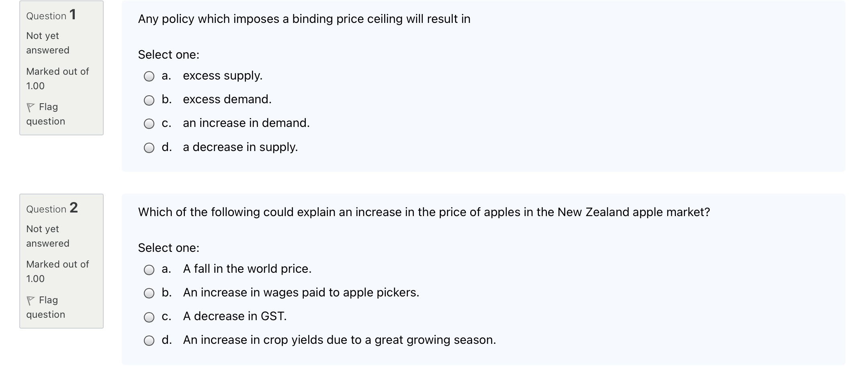Screen dimensions: 868x380
Task: Click the flag icon for Question 2
Action: click(x=30, y=300)
